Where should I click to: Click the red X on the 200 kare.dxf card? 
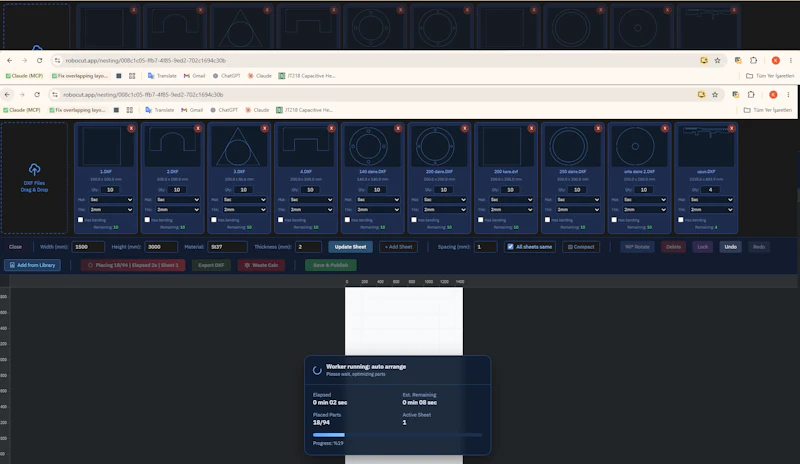click(x=531, y=129)
